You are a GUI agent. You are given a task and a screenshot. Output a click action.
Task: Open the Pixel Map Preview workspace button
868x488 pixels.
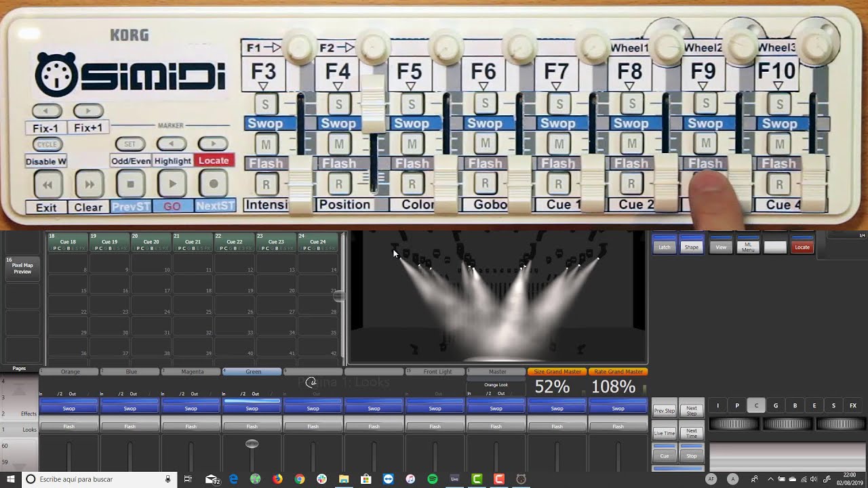tap(22, 268)
